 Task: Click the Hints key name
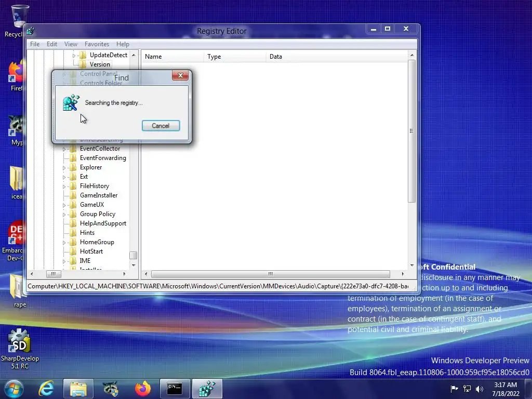pyautogui.click(x=87, y=232)
